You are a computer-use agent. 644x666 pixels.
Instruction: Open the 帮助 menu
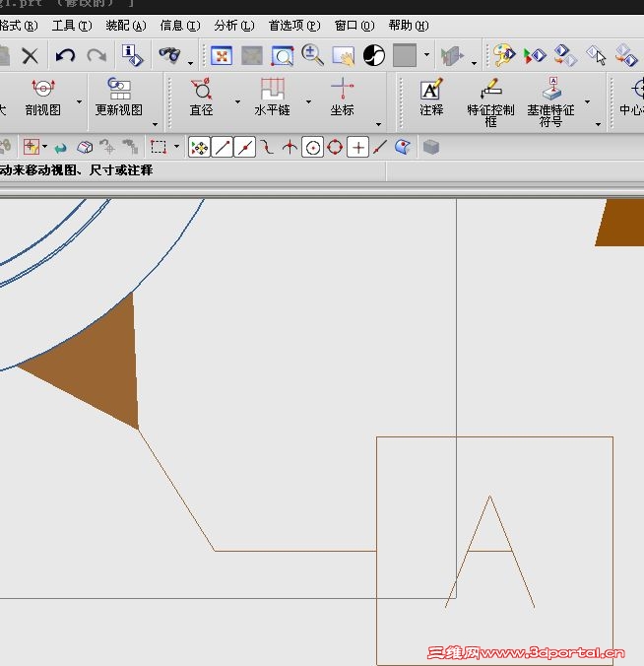[x=409, y=26]
